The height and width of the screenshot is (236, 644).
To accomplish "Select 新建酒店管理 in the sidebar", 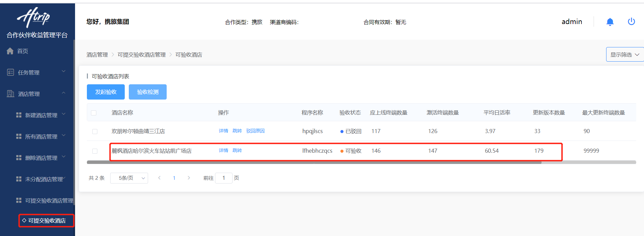I will coord(41,115).
